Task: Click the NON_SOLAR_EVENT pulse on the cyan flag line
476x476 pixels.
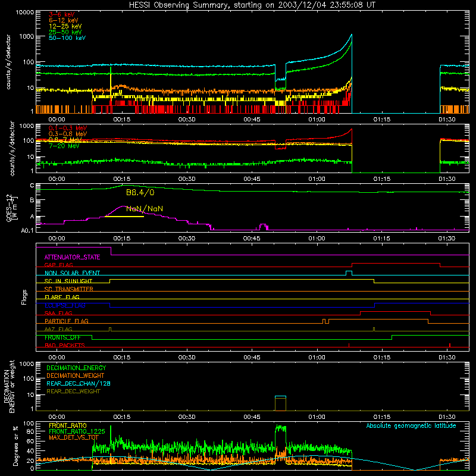Action: point(349,273)
